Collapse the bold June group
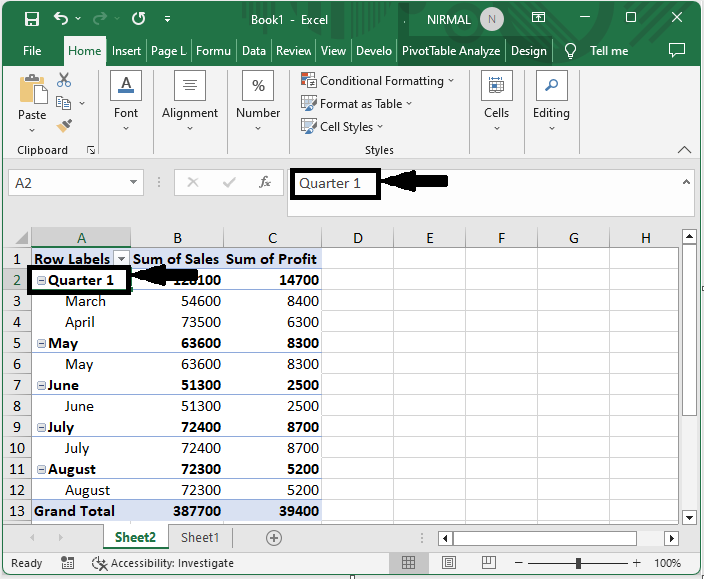The height and width of the screenshot is (579, 704). pos(41,385)
